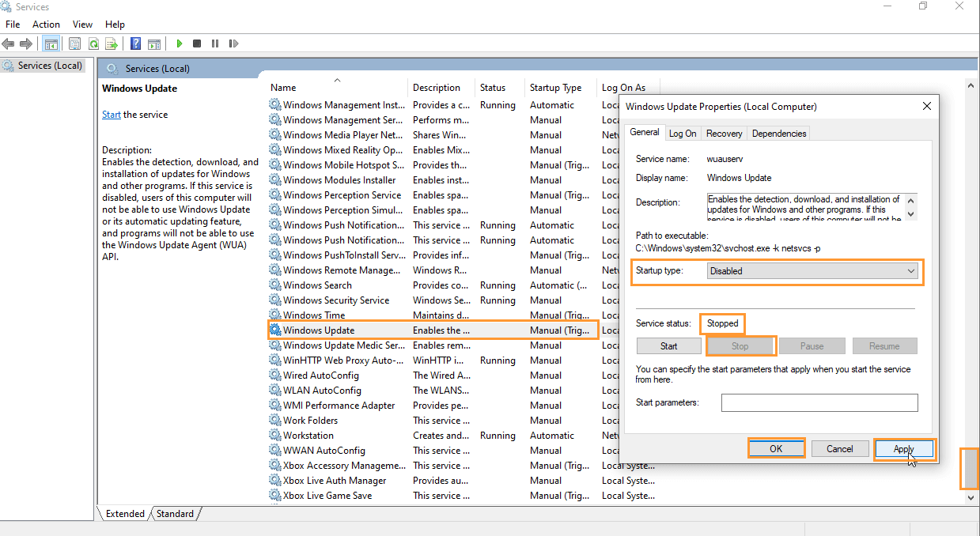
Task: Toggle the Show/Hide Console Tree icon
Action: (x=51, y=44)
